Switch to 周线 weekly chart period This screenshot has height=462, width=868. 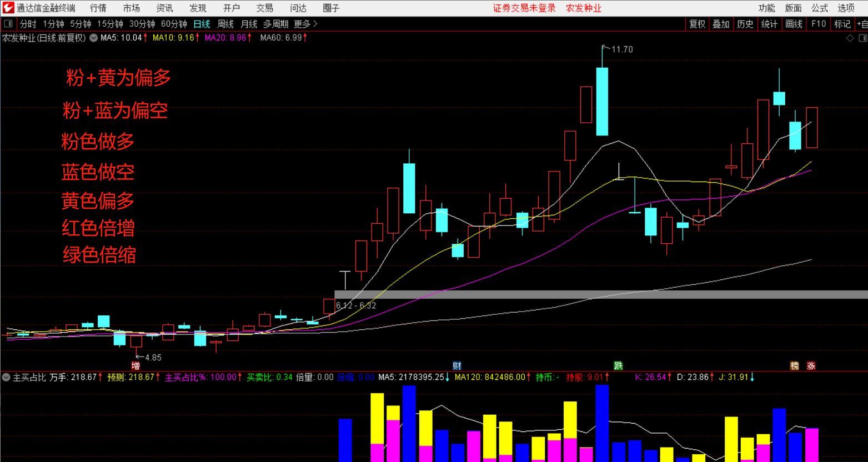tap(225, 24)
